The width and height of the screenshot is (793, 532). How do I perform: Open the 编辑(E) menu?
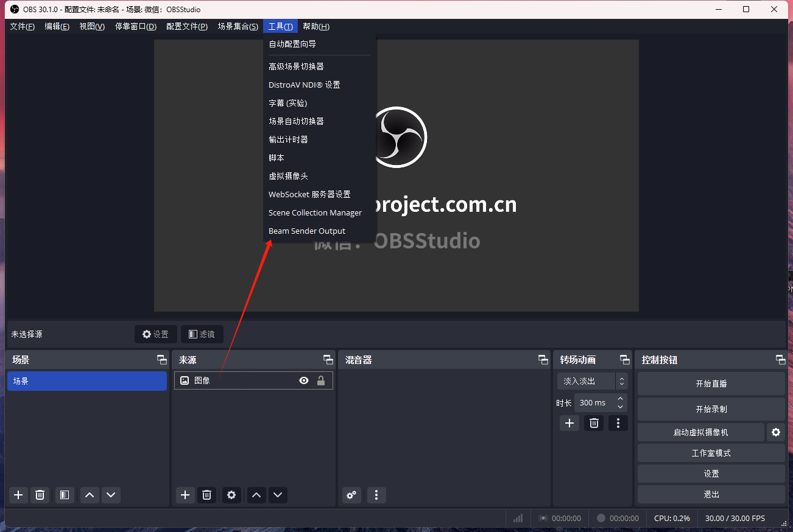[x=57, y=26]
